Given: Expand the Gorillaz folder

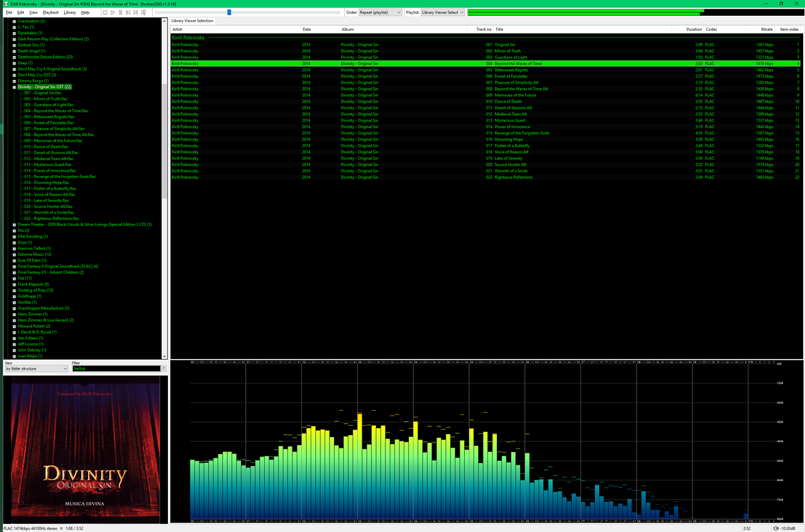Looking at the screenshot, I should [x=14, y=302].
